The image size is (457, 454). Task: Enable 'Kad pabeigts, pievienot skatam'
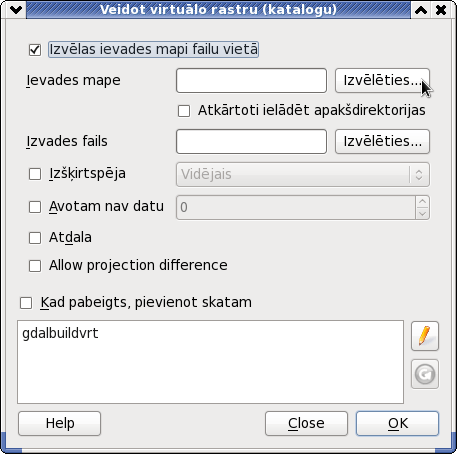(26, 303)
